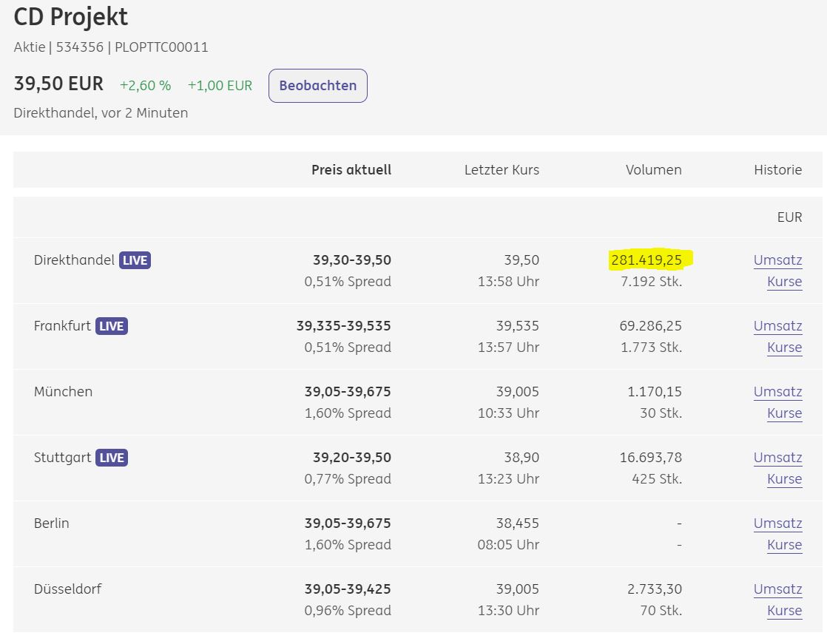The height and width of the screenshot is (644, 827).
Task: Open Umsatz link for Stuttgart
Action: tap(777, 458)
